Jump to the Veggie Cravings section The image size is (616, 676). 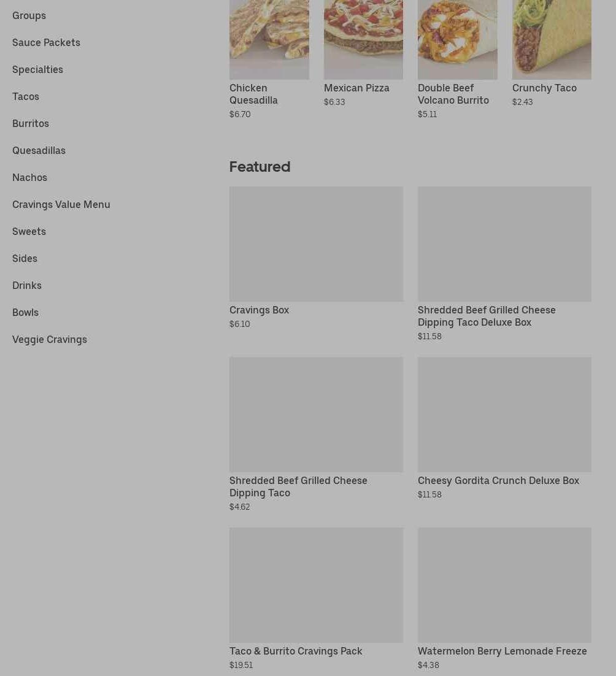click(50, 340)
